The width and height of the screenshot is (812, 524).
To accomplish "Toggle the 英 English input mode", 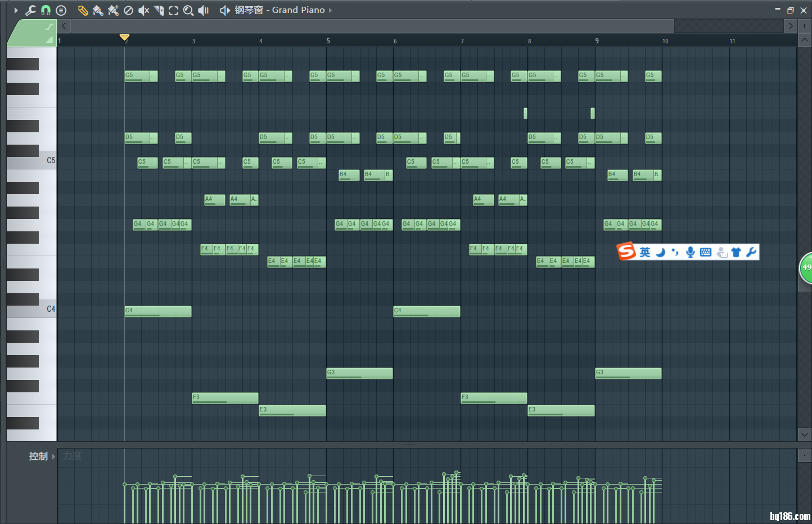I will [645, 252].
